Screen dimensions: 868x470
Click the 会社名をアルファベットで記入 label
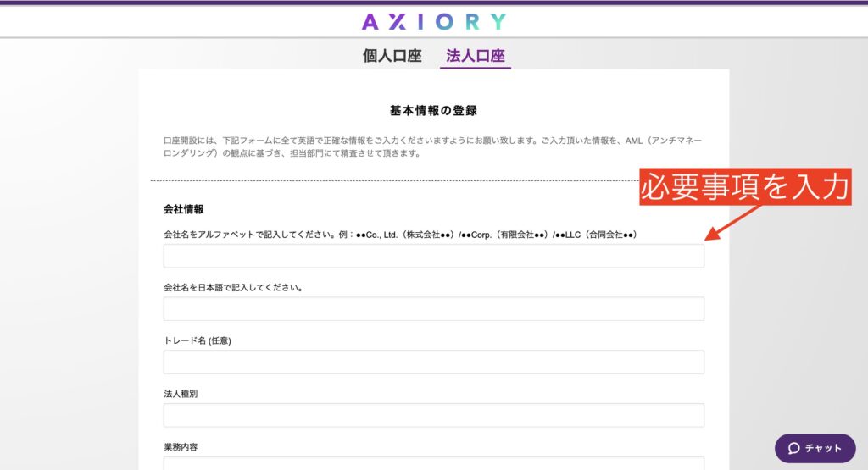tap(400, 235)
